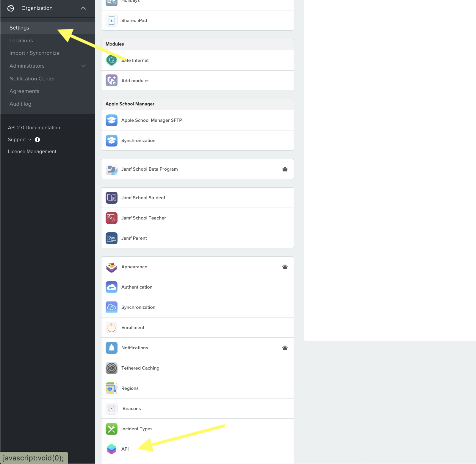Open the API 2.0 Documentation link
The image size is (476, 464).
coord(34,127)
